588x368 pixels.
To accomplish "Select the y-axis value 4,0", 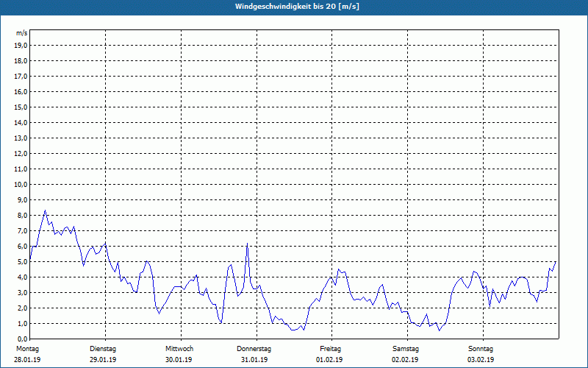I will click(22, 277).
